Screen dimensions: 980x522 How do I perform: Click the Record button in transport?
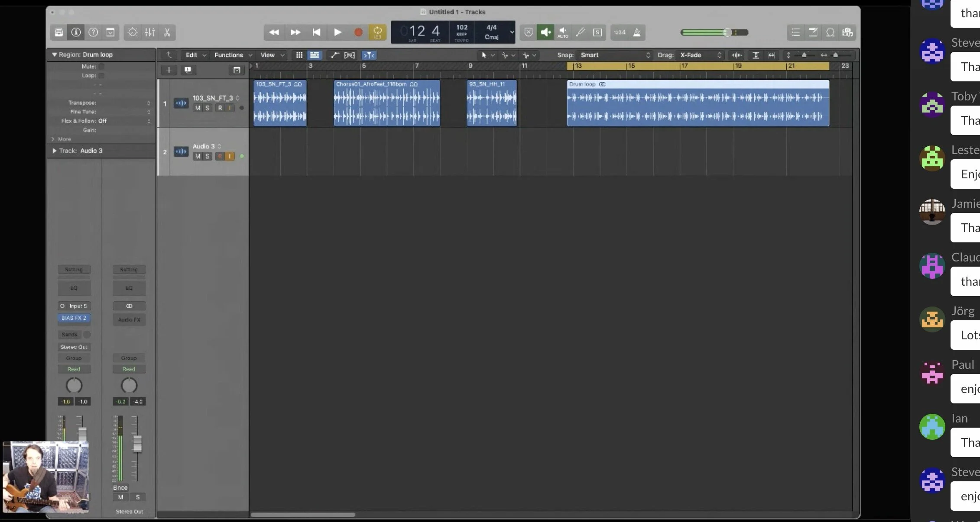(x=358, y=32)
